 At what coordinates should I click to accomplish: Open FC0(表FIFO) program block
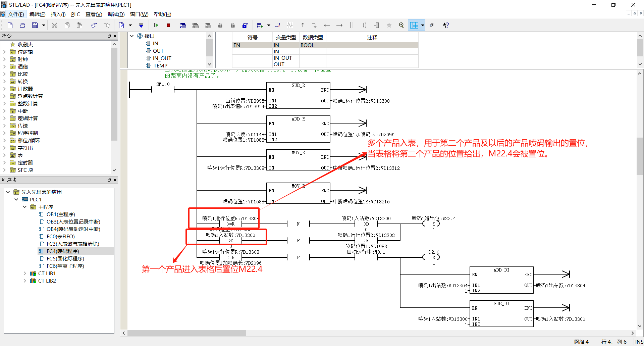point(60,236)
